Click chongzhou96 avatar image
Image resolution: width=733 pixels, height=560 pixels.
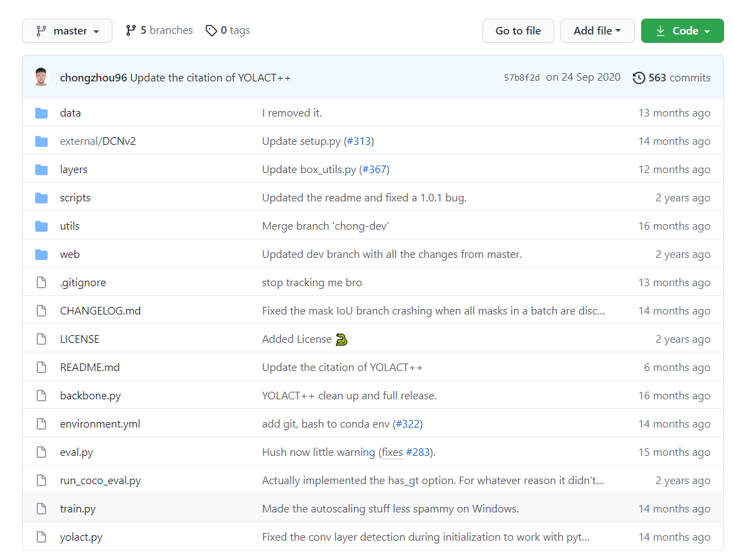click(x=41, y=77)
